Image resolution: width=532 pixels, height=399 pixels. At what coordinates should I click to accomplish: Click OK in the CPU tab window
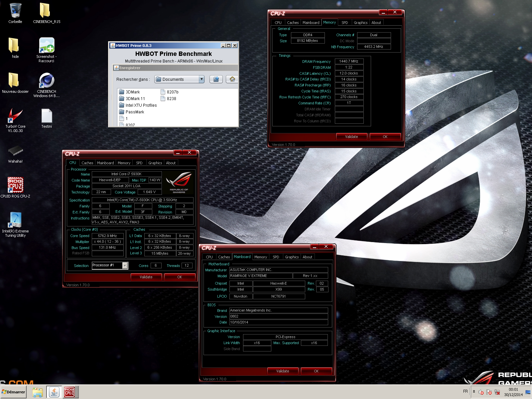[180, 277]
